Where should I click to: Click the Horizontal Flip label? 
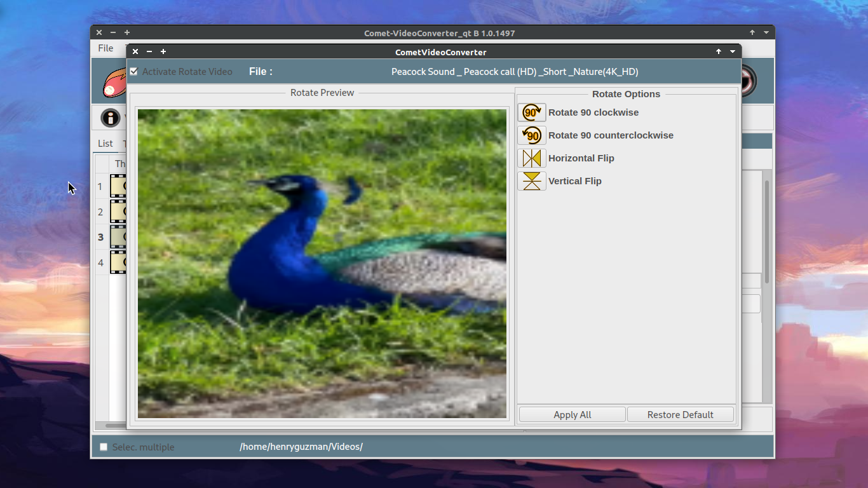tap(581, 158)
